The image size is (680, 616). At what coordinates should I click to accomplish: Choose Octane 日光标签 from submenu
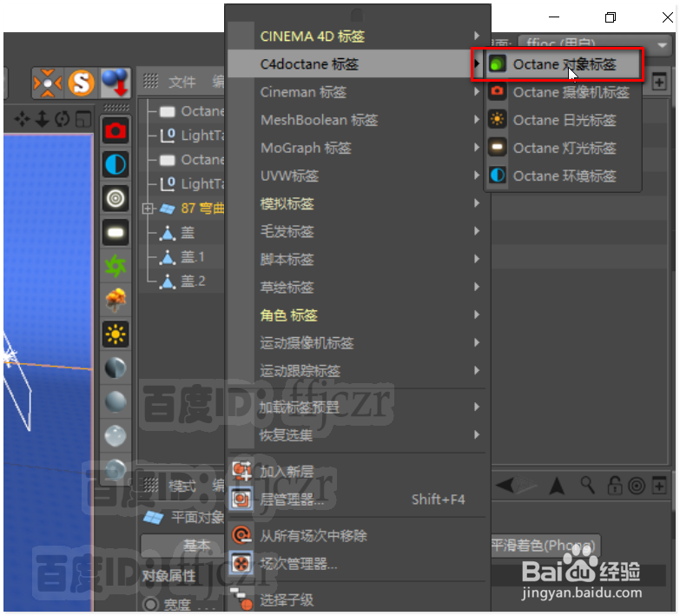pos(563,120)
